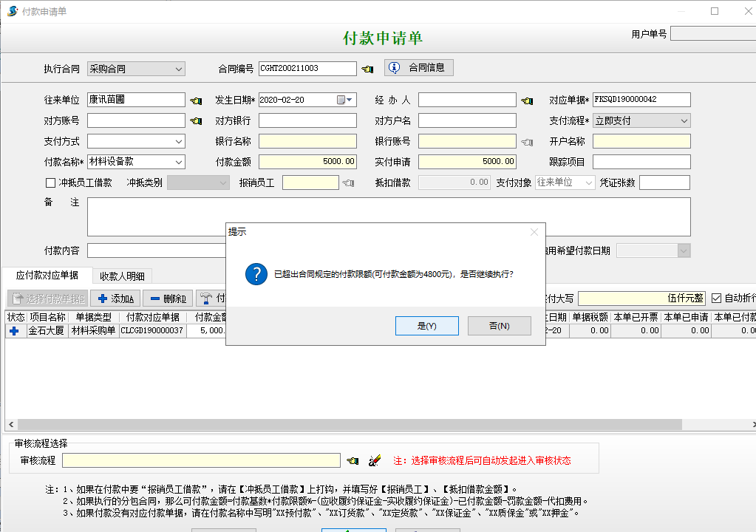The image size is (756, 532).
Task: Click blue plus status icon in 金石大厦 row
Action: [x=14, y=332]
